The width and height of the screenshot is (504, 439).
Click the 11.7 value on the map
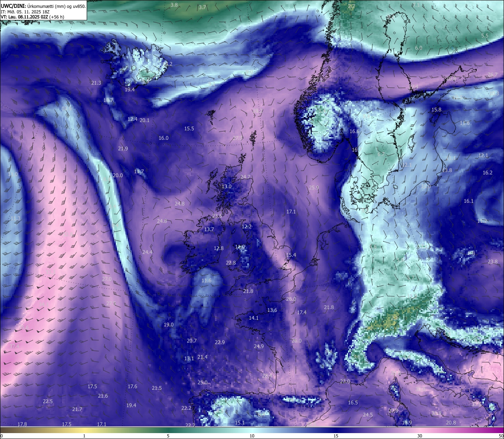(139, 171)
